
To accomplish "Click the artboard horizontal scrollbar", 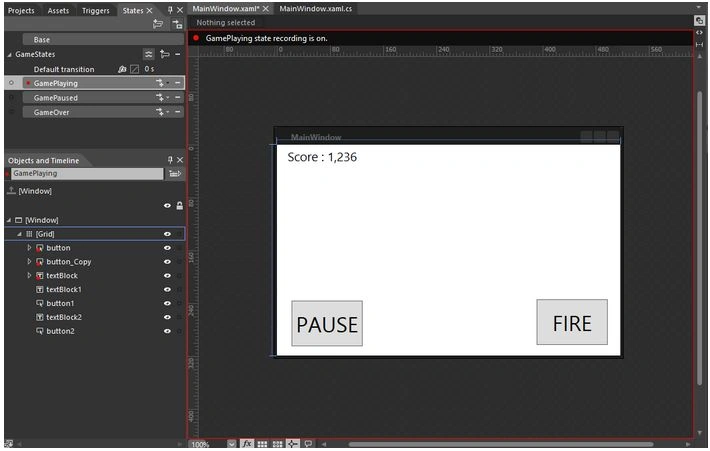I will [x=500, y=444].
